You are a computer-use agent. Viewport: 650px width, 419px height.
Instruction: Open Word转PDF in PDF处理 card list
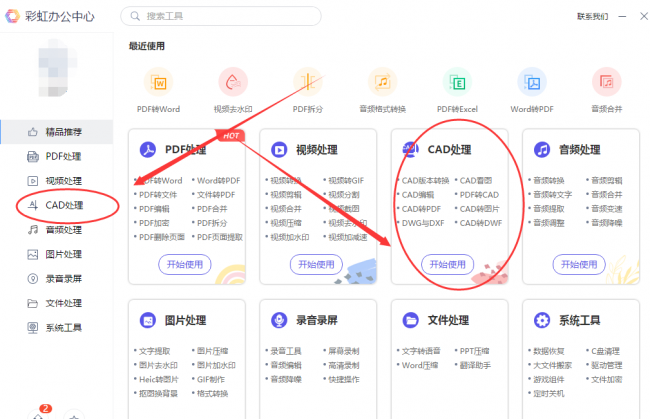pos(218,181)
